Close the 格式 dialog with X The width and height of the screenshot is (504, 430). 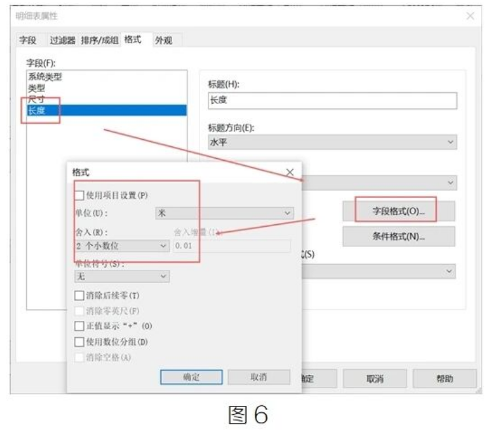290,173
